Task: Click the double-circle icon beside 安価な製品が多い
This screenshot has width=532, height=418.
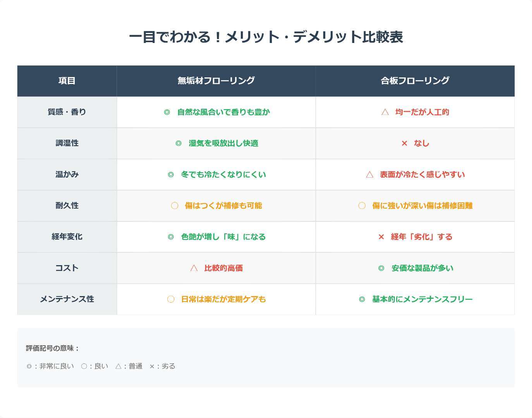Action: (x=381, y=268)
